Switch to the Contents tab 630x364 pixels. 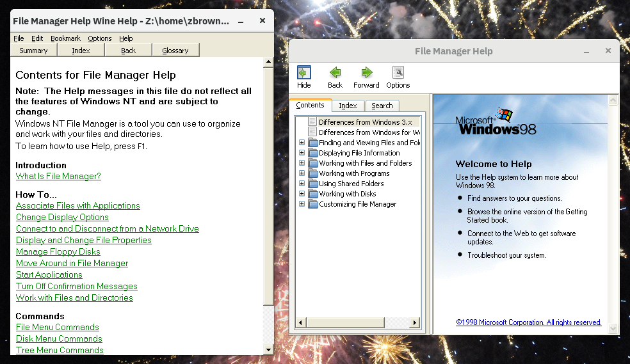click(310, 105)
